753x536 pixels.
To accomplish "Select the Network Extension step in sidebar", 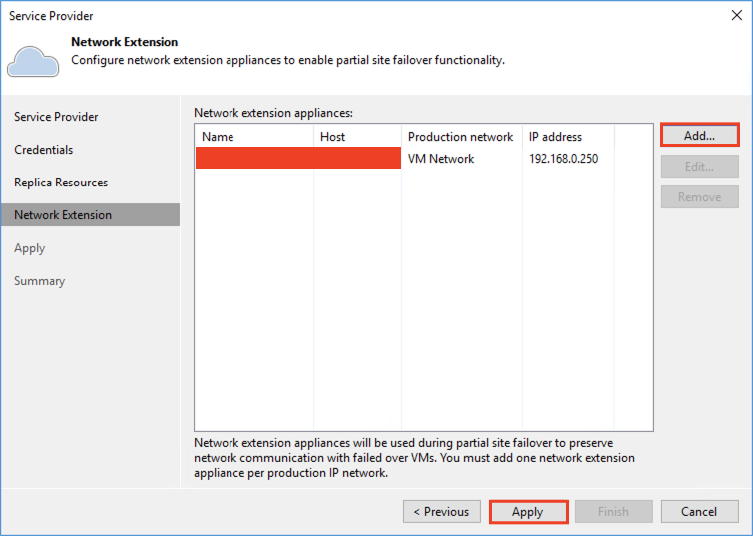I will tap(63, 215).
